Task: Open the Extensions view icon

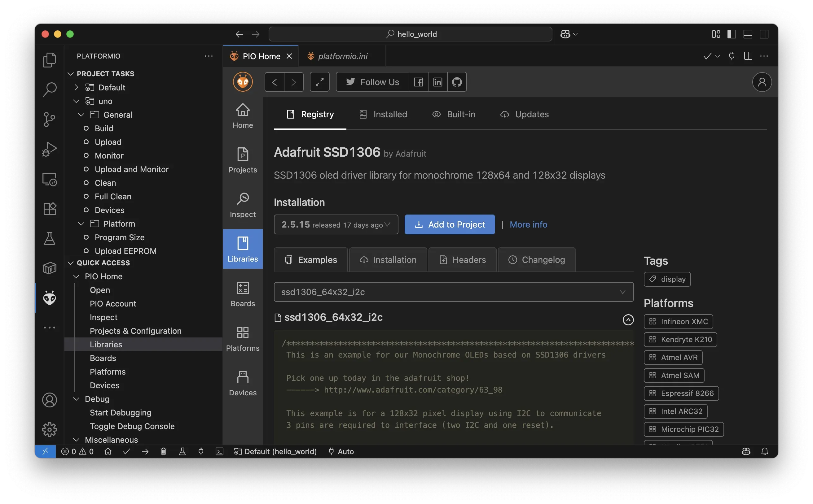Action: (49, 209)
